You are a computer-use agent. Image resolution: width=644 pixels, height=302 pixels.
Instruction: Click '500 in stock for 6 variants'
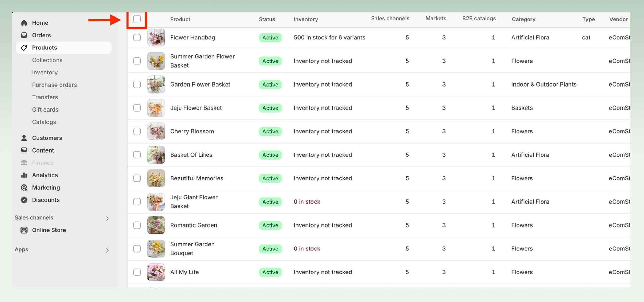pos(329,37)
